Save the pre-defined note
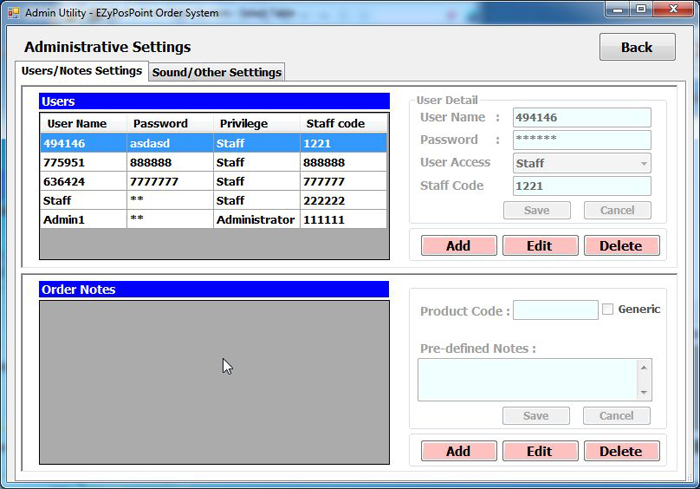Image resolution: width=700 pixels, height=489 pixels. point(536,416)
